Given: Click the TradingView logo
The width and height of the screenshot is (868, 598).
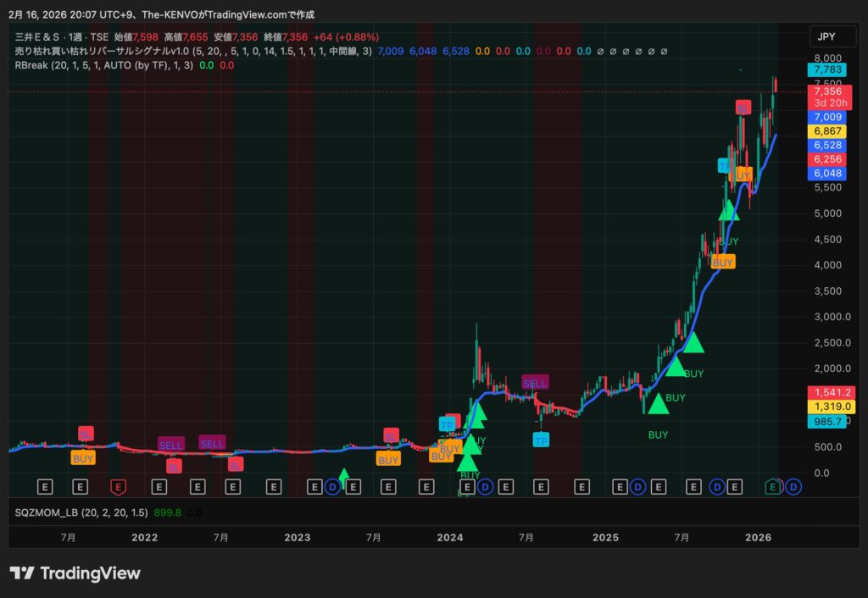Looking at the screenshot, I should (75, 573).
